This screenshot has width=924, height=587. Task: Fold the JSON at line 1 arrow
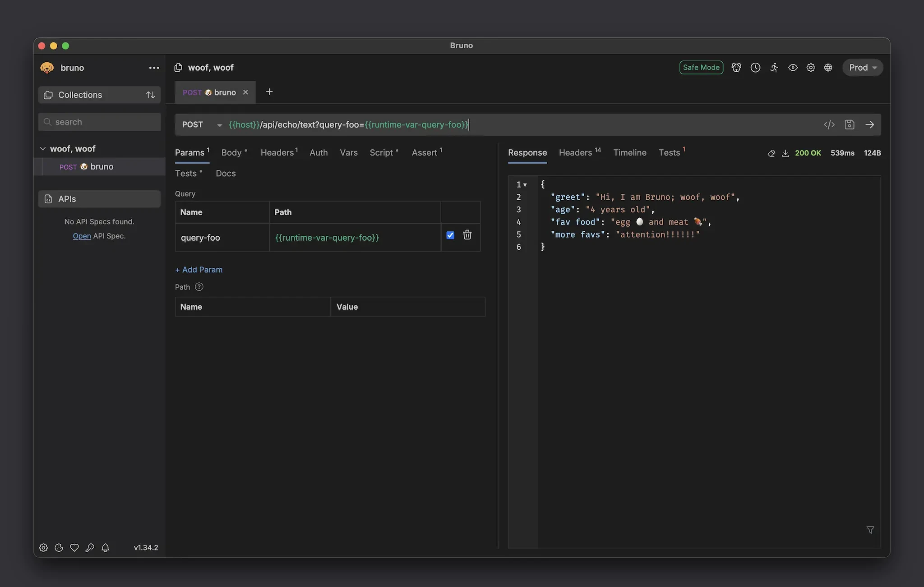(525, 185)
